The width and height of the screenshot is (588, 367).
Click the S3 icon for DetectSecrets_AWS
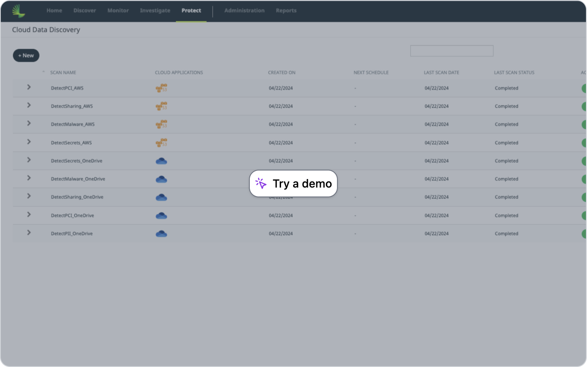(161, 142)
